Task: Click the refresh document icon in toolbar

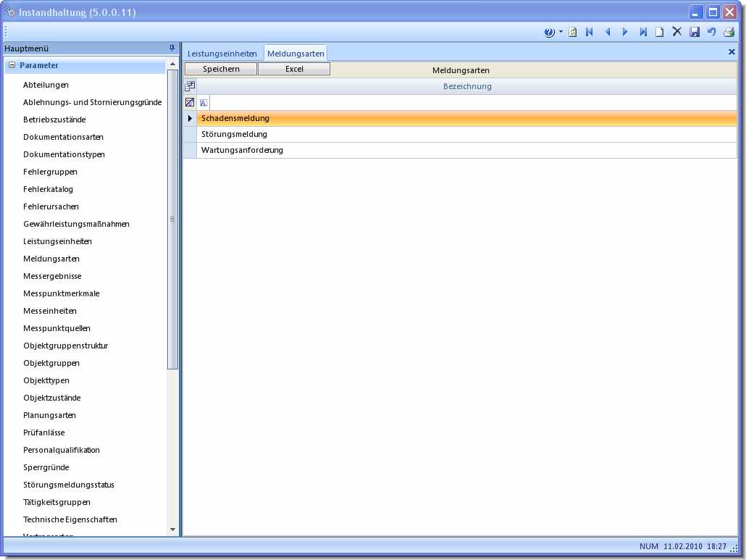Action: 572,32
